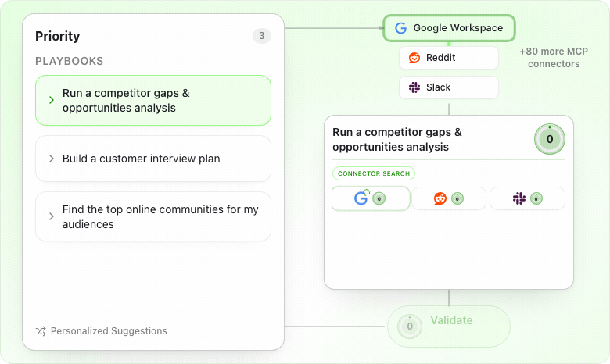Click the analysis card title on the right

(x=397, y=140)
